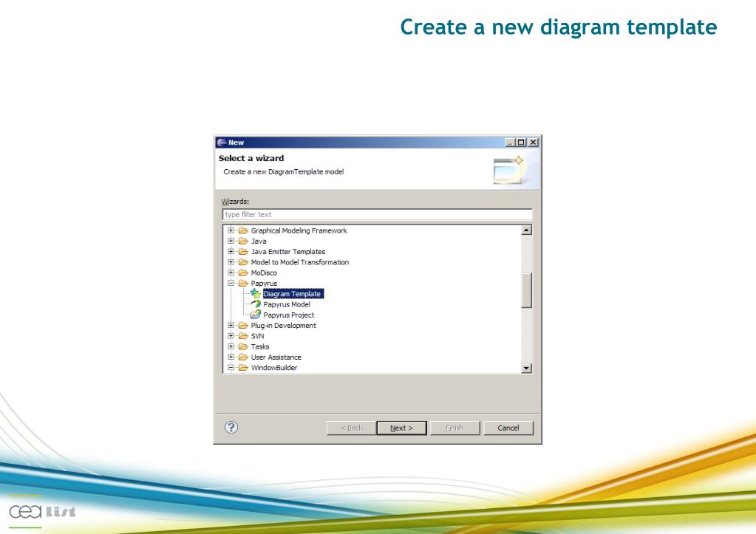Screen dimensions: 756x534
Task: Select the Java Emitter Templates label
Action: pos(287,252)
